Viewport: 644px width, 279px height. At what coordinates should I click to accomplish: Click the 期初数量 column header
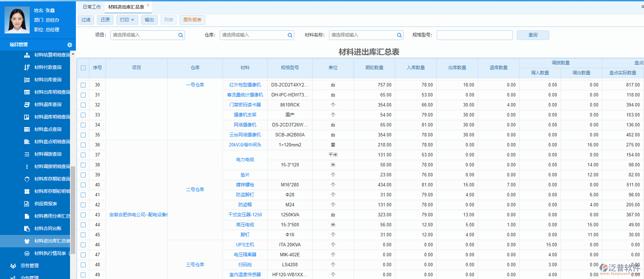[374, 68]
